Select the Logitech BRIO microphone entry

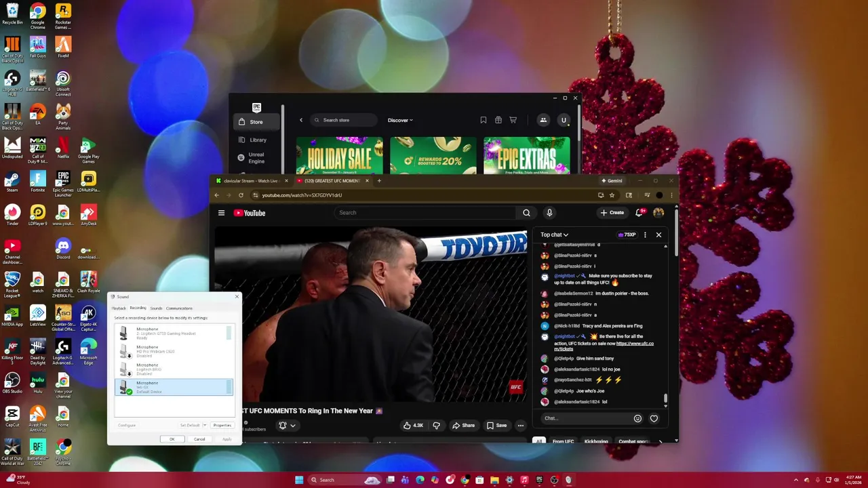pyautogui.click(x=173, y=369)
